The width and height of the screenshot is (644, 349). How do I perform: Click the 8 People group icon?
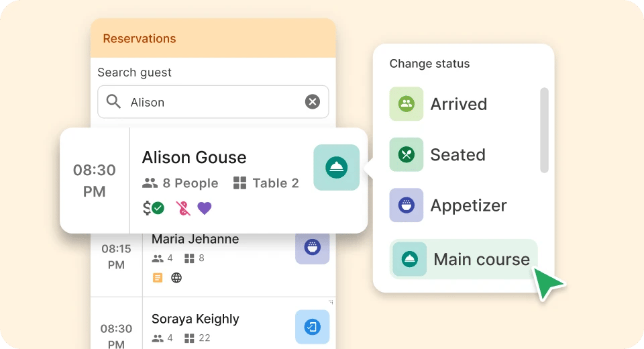click(150, 183)
